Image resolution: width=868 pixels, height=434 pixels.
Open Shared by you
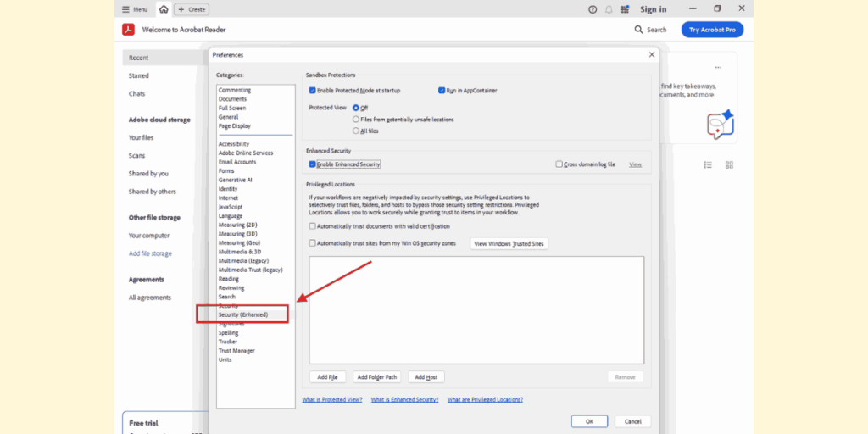point(148,174)
